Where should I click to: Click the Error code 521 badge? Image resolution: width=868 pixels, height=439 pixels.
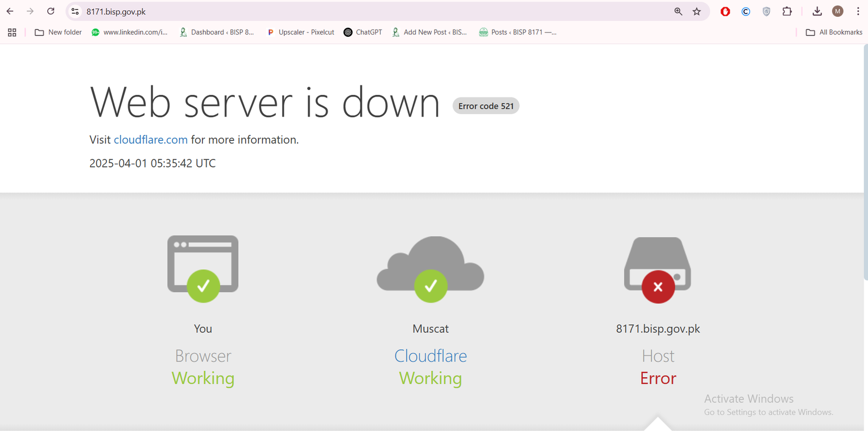(x=486, y=106)
